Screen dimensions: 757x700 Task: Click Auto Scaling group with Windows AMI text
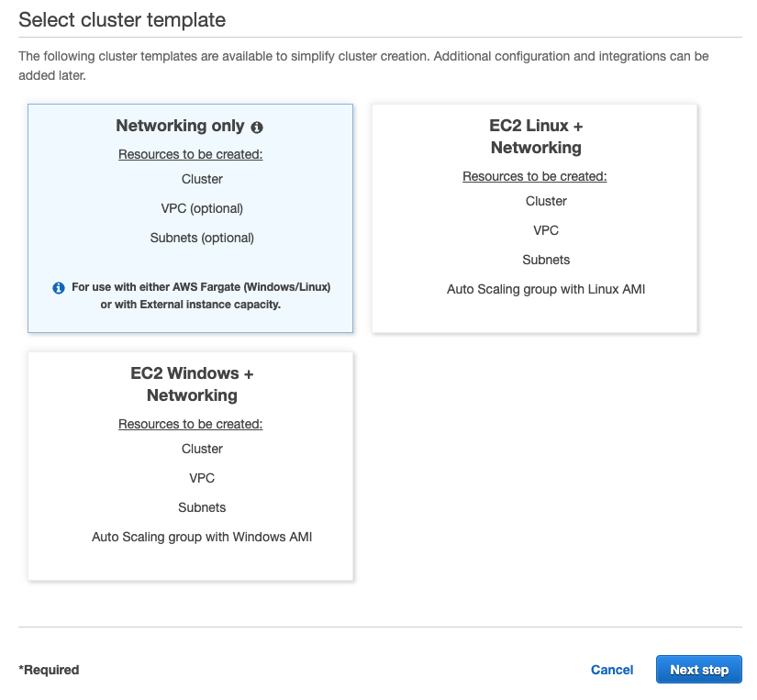coord(201,537)
